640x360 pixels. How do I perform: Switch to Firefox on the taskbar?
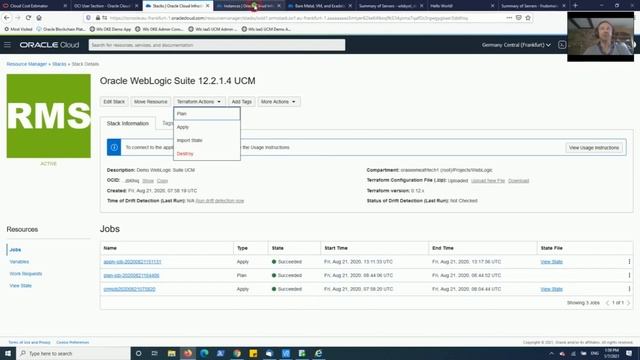[188, 353]
